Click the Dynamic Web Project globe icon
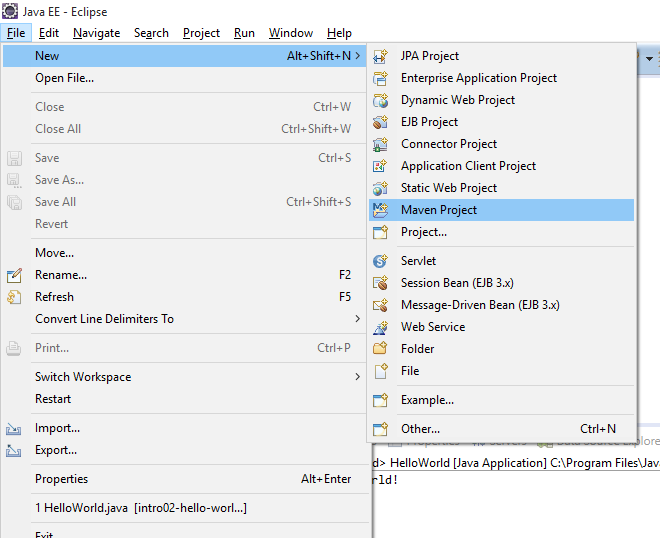660x538 pixels. click(380, 100)
